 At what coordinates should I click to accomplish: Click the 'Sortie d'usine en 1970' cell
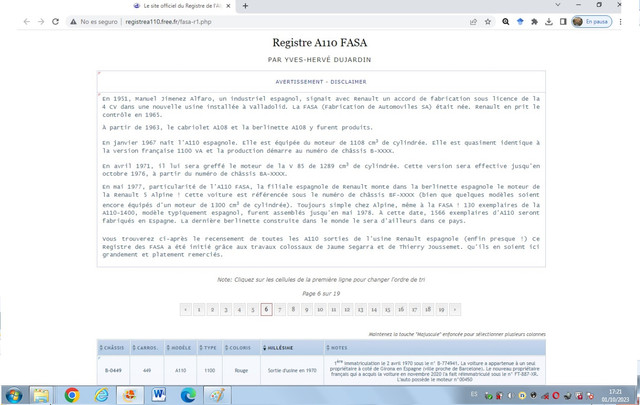tap(292, 370)
